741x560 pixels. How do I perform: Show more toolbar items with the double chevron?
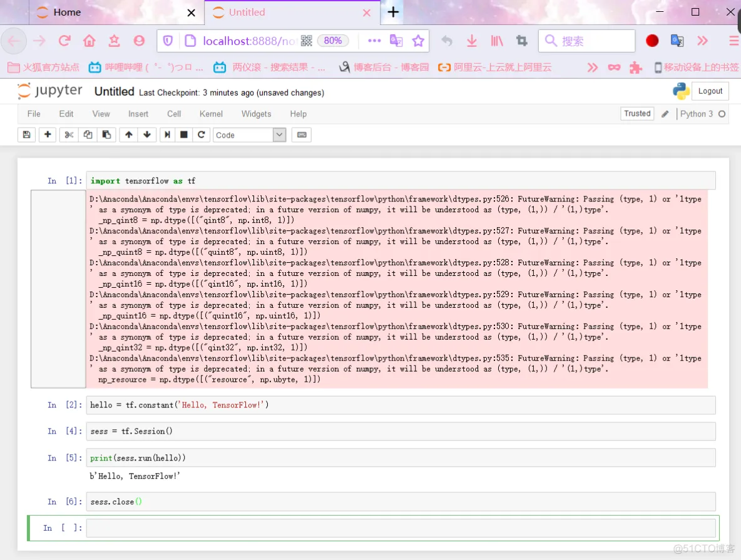703,41
